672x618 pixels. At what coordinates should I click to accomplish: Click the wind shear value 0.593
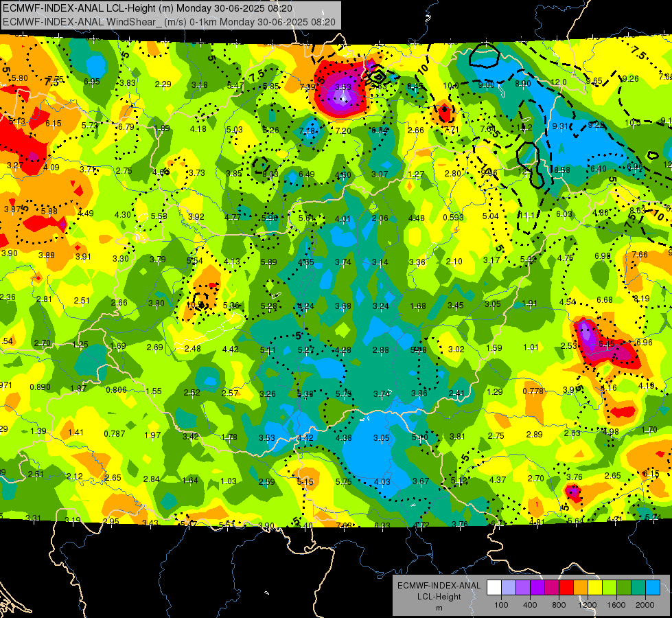click(x=454, y=218)
